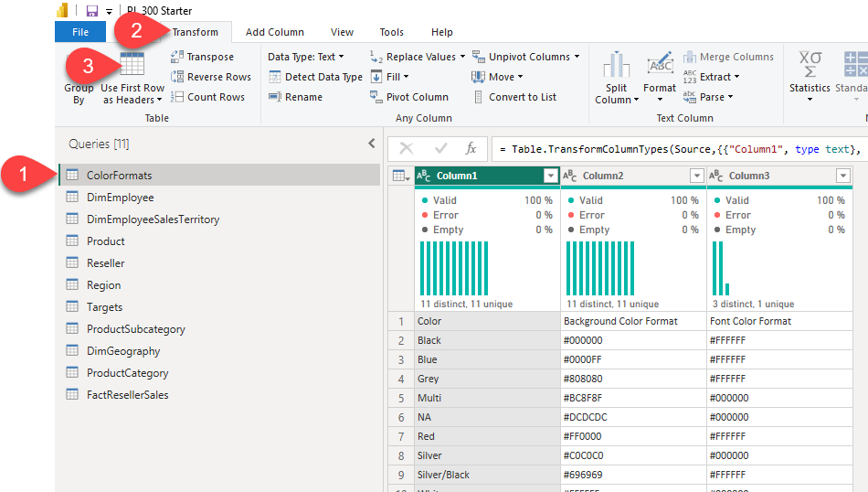Viewport: 868px width, 492px height.
Task: Select the DimEmployee query
Action: pyautogui.click(x=120, y=198)
